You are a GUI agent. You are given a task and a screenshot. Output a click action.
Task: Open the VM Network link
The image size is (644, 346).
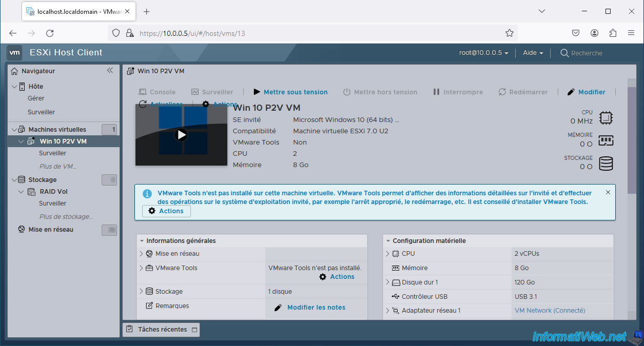(x=550, y=311)
